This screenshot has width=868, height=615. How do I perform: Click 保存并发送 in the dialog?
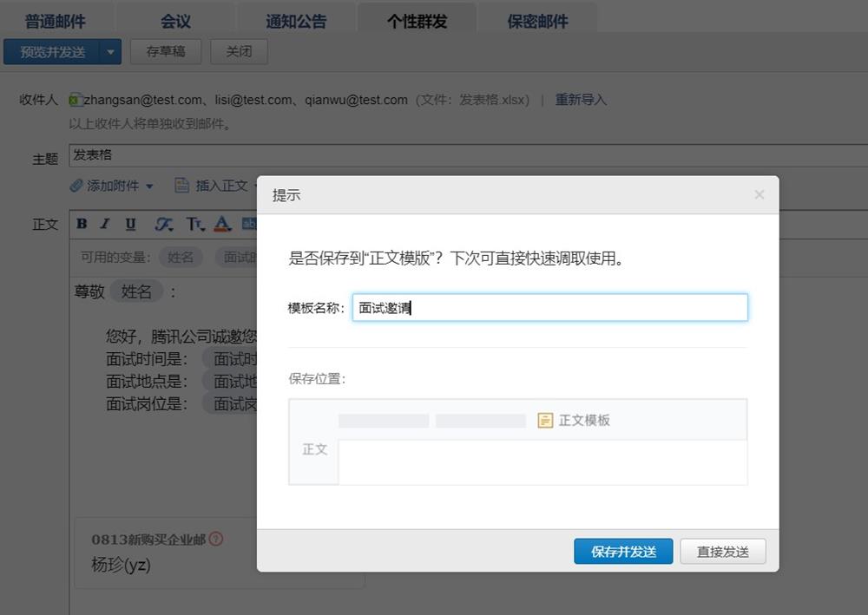coord(623,552)
